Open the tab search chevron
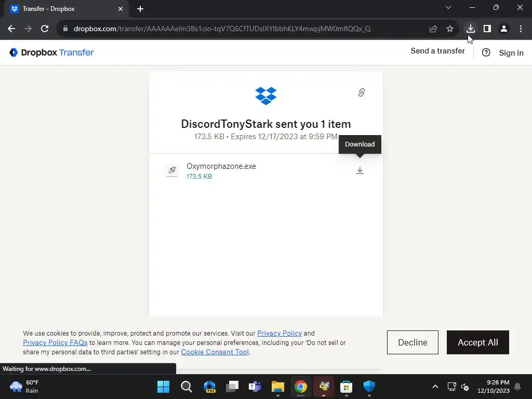 [x=448, y=7]
